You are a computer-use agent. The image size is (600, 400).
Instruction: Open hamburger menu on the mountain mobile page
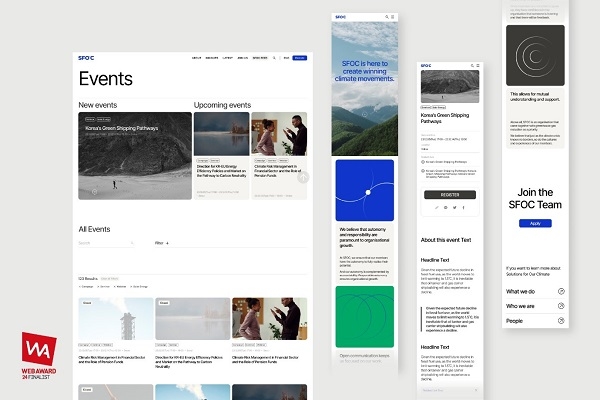393,17
